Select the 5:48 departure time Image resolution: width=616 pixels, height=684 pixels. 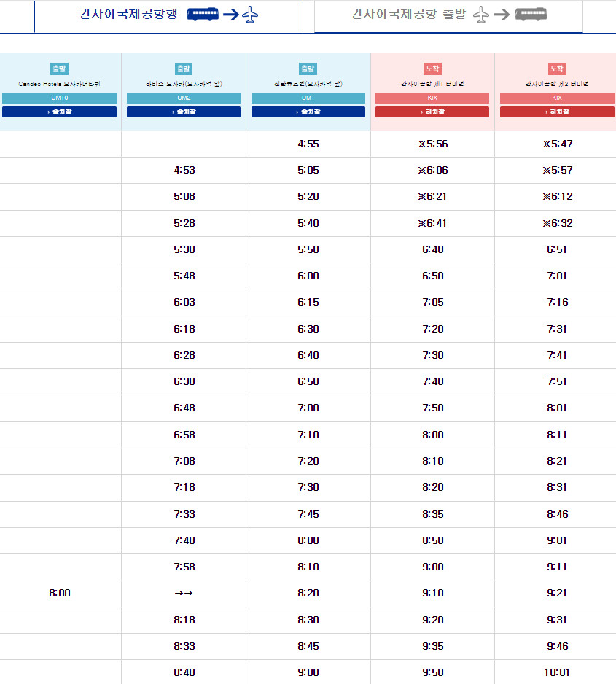pos(184,276)
